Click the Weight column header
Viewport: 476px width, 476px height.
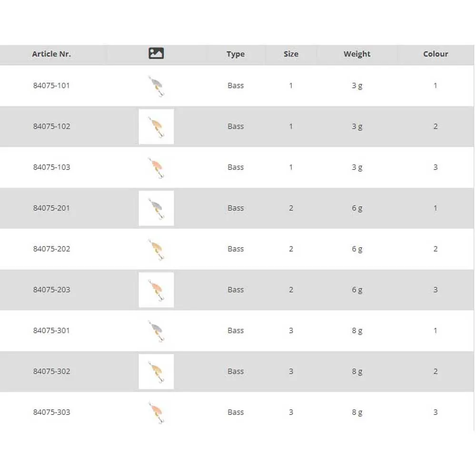(x=357, y=54)
